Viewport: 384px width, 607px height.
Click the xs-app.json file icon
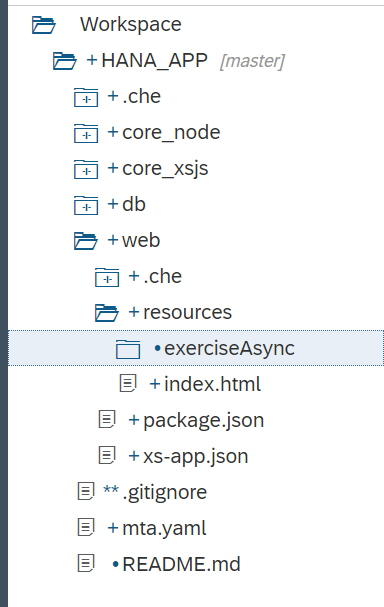(107, 456)
